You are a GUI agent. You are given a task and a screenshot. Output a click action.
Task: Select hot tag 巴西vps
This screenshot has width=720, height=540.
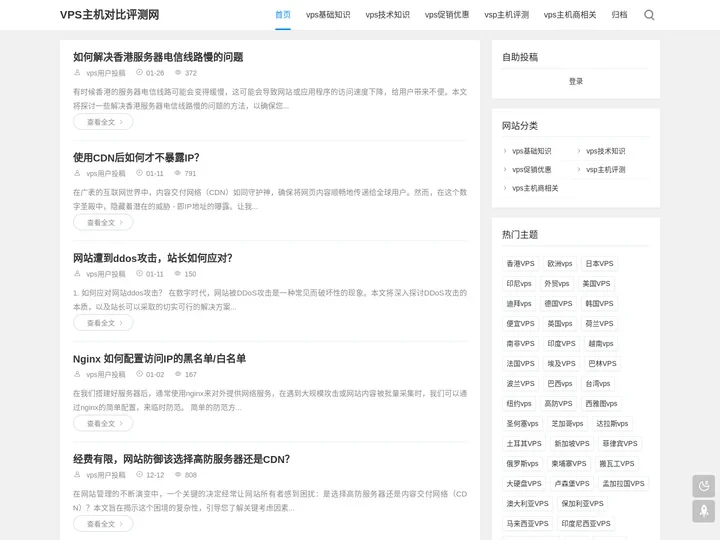560,383
